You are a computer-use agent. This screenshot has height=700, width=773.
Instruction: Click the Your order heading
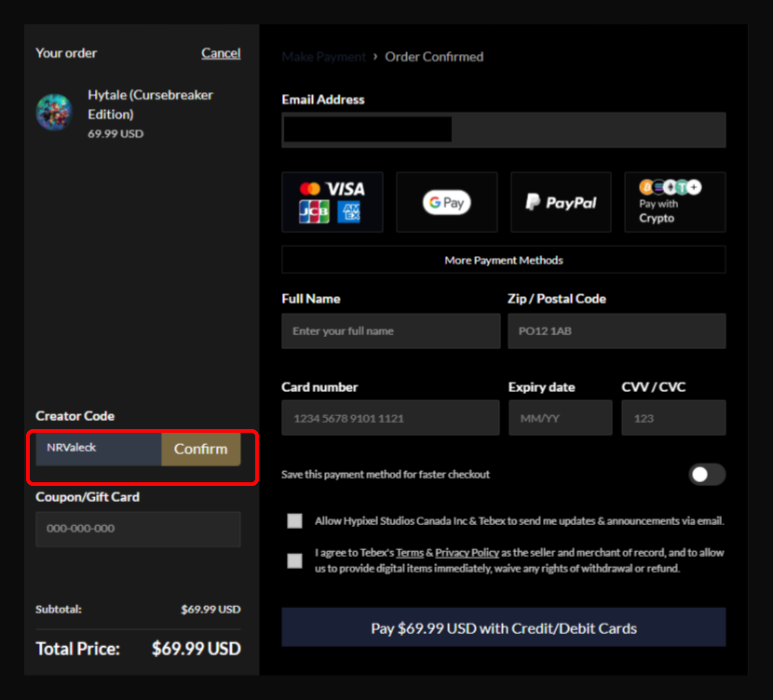click(x=66, y=53)
